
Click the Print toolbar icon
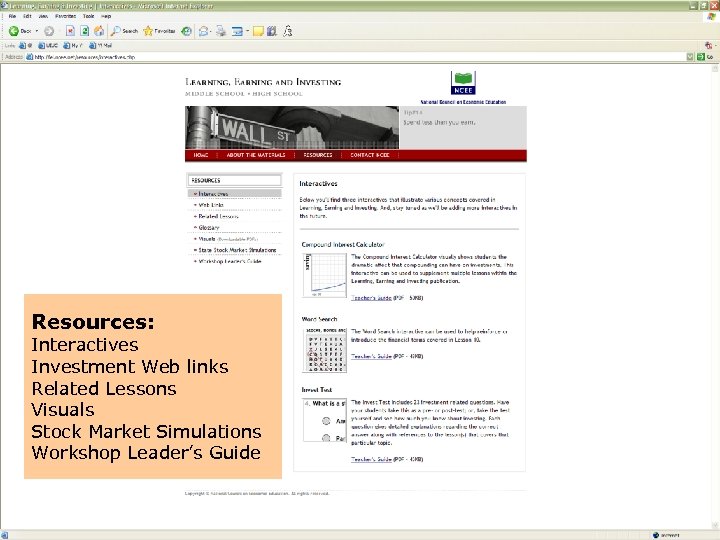point(221,31)
